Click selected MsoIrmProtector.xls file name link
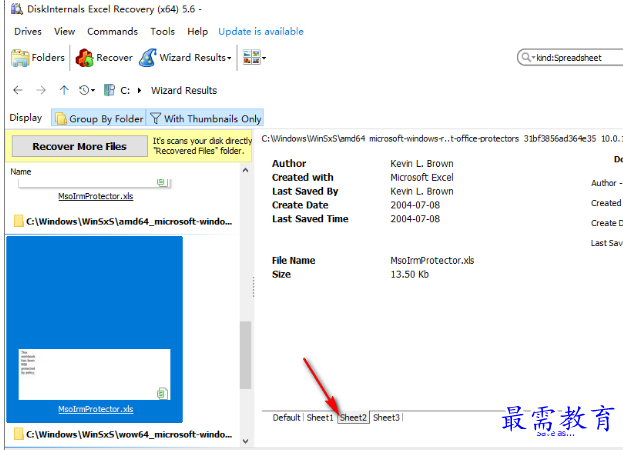 (x=95, y=409)
